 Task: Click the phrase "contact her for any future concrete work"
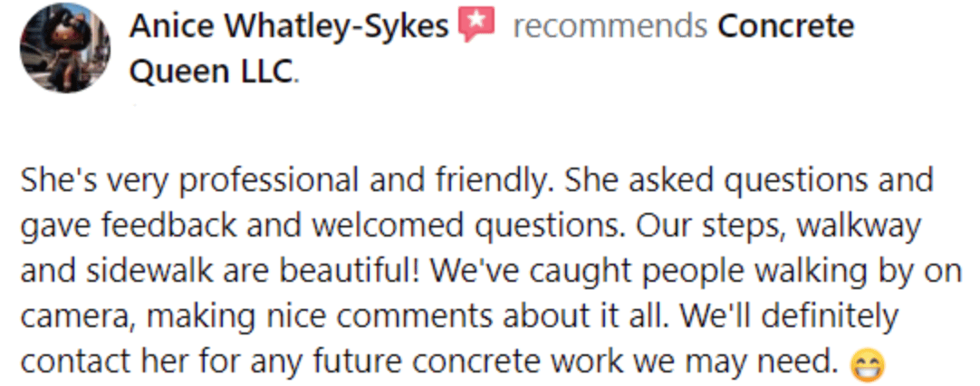[322, 362]
